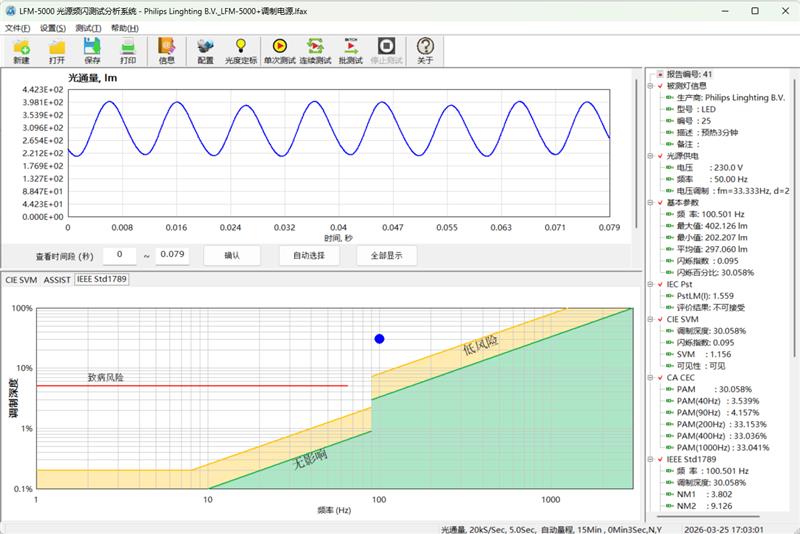This screenshot has width=800, height=534.
Task: Switch to the ASSIST tab
Action: (x=57, y=281)
